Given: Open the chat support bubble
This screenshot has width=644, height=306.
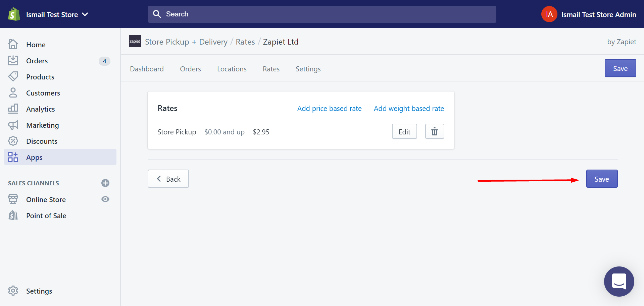Looking at the screenshot, I should coord(619,281).
